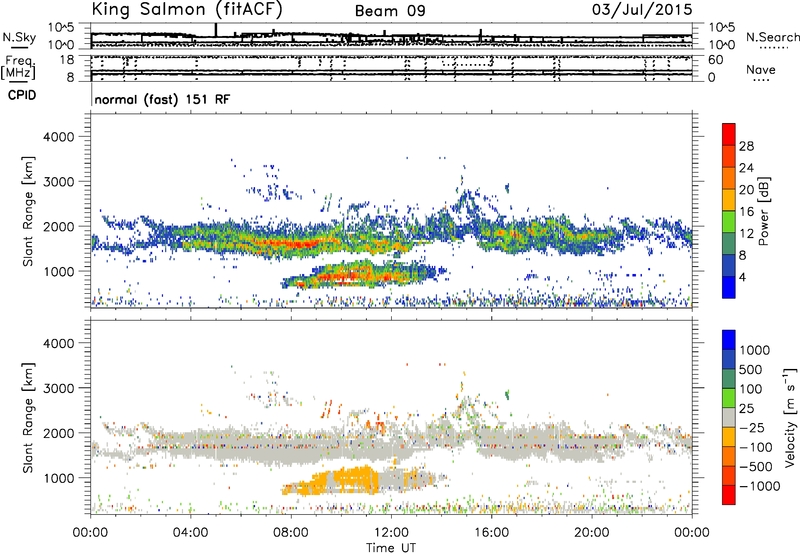The image size is (800, 554).
Task: Click the date '03/Jul/2015'
Action: (x=642, y=10)
